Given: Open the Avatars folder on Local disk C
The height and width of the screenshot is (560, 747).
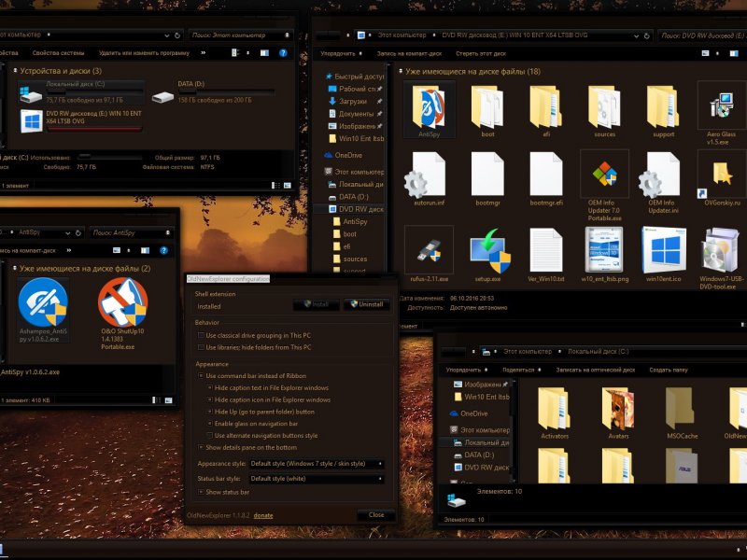Looking at the screenshot, I should [618, 413].
